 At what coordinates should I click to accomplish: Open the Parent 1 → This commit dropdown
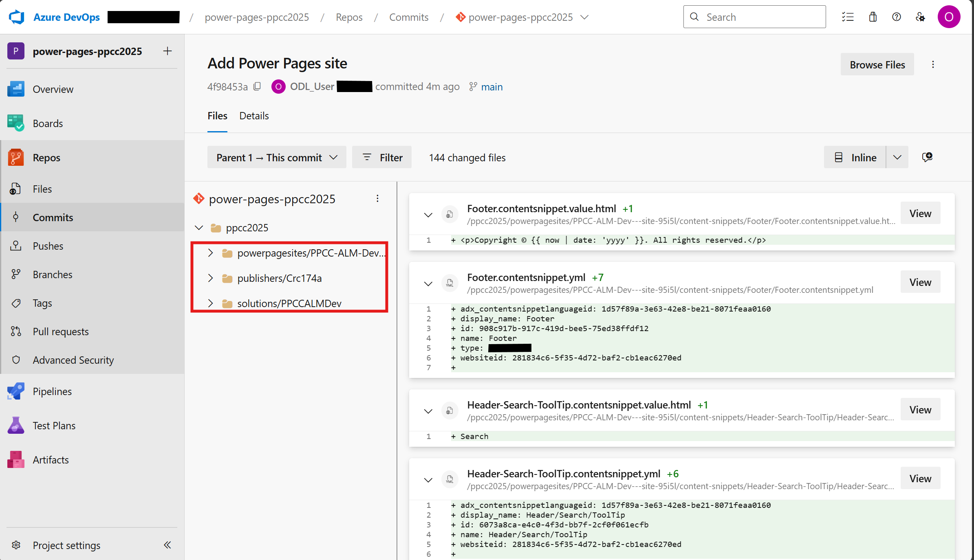pyautogui.click(x=277, y=158)
